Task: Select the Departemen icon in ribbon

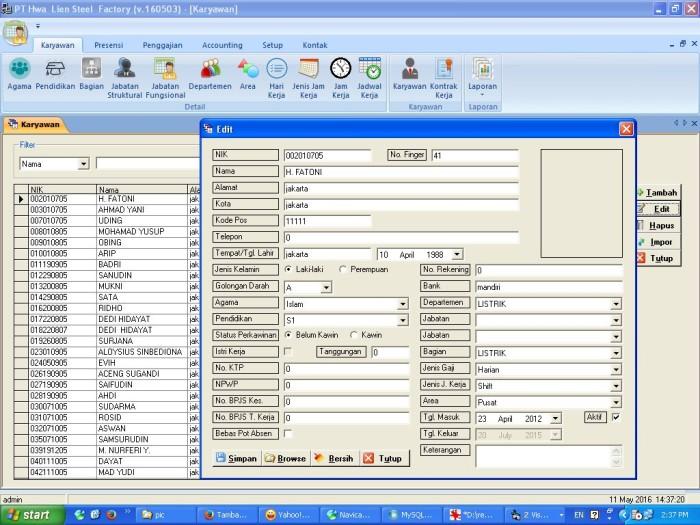Action: 210,69
